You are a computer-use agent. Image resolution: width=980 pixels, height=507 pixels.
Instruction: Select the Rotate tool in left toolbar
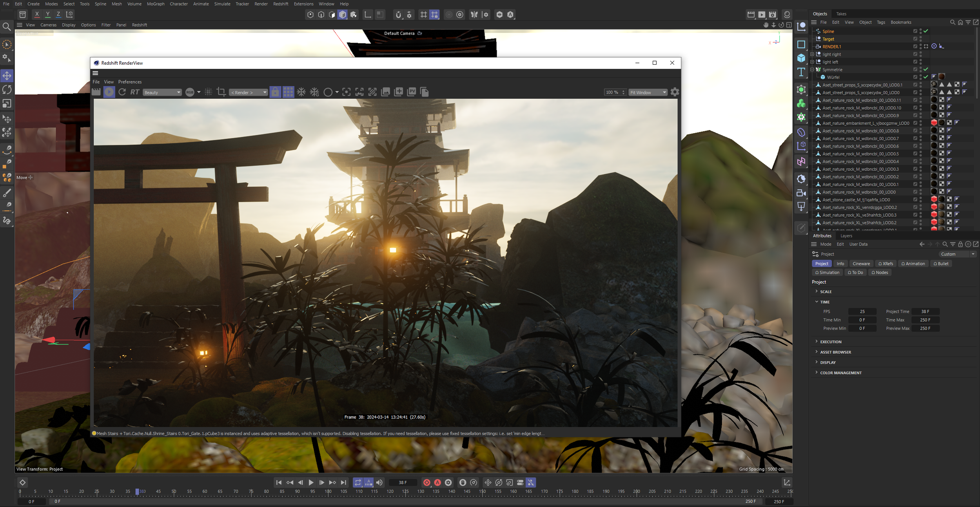(x=7, y=90)
